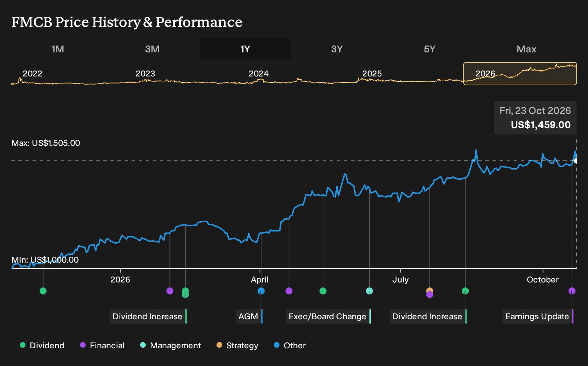This screenshot has height=366, width=588.
Task: Click the teal Management event dot before July
Action: [369, 291]
